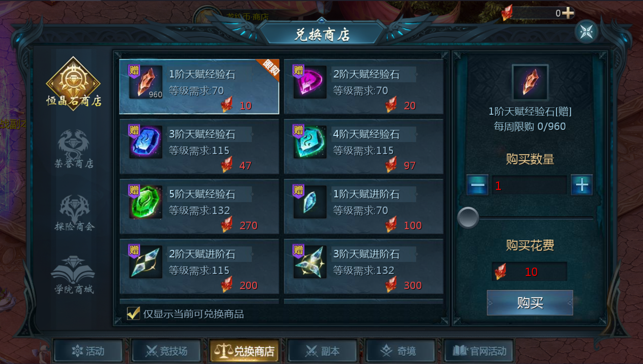Open the 副本 bottom tab
Image resolution: width=643 pixels, height=364 pixels.
[x=323, y=351]
